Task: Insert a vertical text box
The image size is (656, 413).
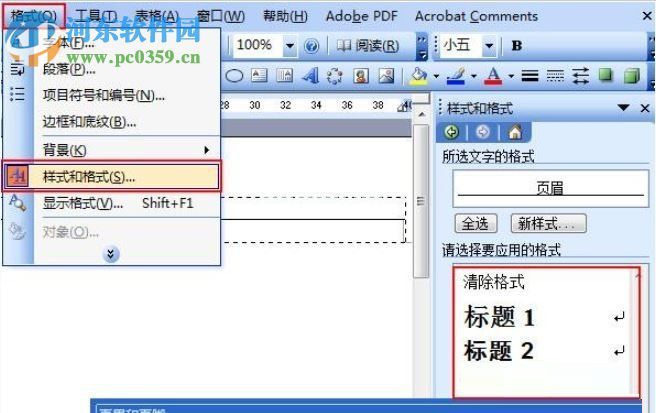Action: 284,76
